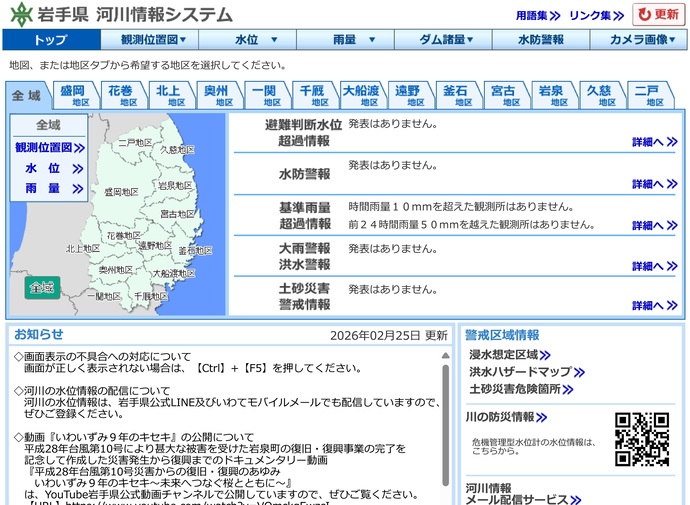This screenshot has height=505, width=690.
Task: Open 詳細へ for 水防警報 row
Action: (655, 184)
